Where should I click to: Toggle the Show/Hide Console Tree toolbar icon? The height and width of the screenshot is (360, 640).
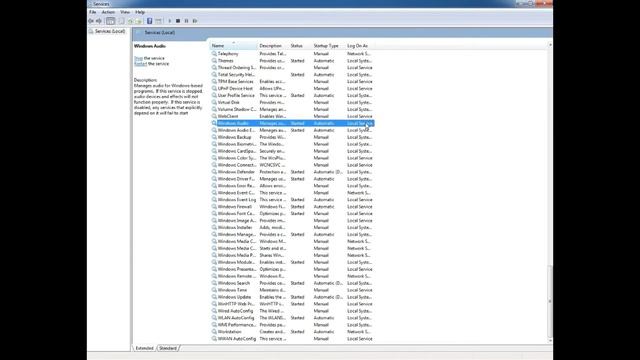[110, 21]
